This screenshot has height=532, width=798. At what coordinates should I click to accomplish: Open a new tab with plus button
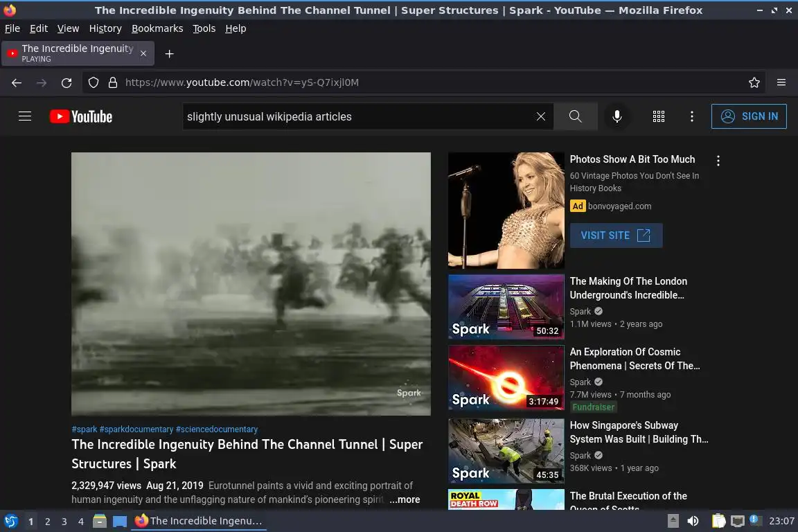[x=170, y=53]
